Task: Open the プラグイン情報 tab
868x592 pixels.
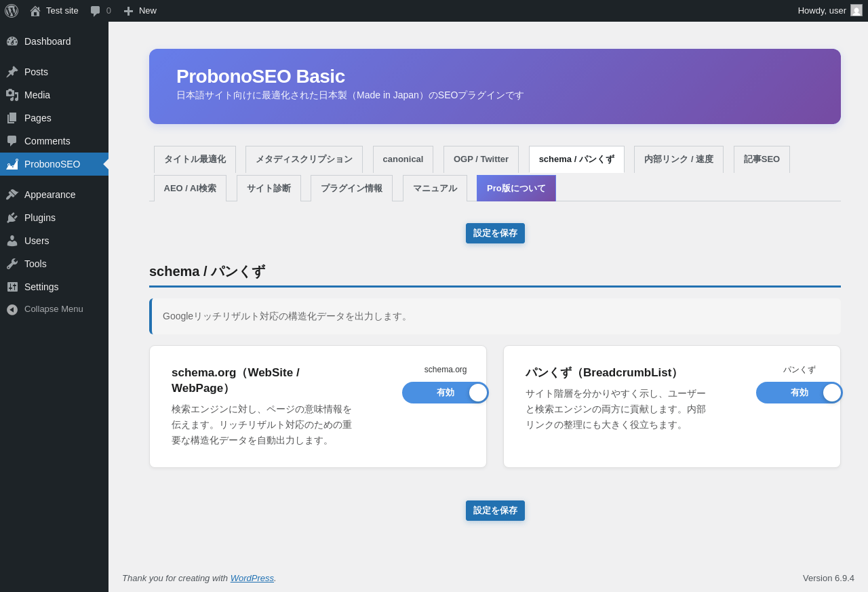Action: (x=351, y=189)
